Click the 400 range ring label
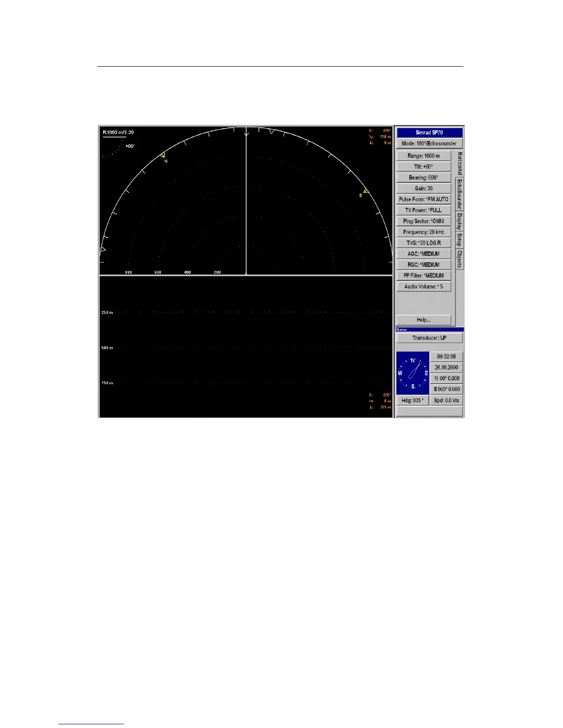 [x=188, y=273]
